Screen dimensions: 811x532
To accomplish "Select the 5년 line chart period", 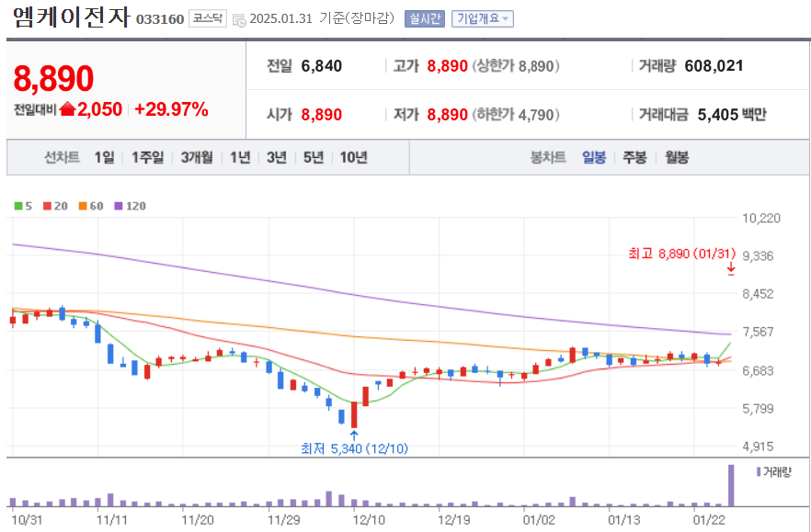I will tap(314, 157).
